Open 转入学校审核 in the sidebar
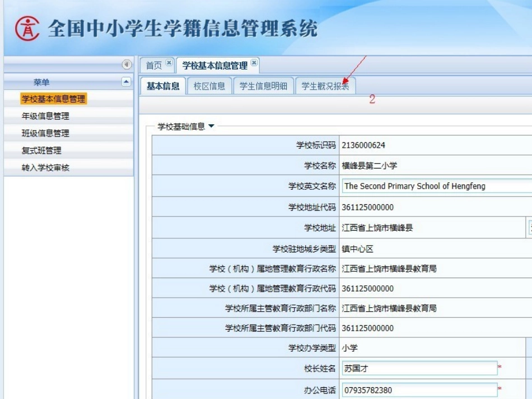This screenshot has width=532, height=399. pyautogui.click(x=45, y=167)
